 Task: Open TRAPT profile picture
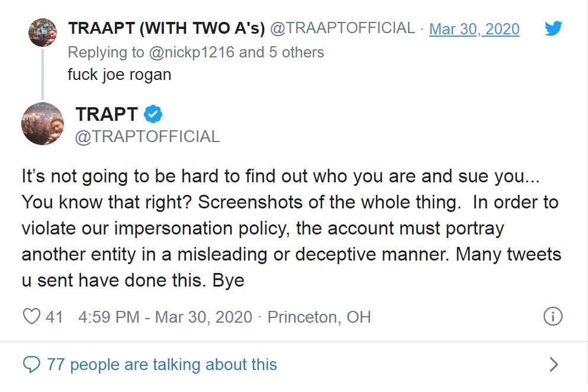tap(43, 123)
